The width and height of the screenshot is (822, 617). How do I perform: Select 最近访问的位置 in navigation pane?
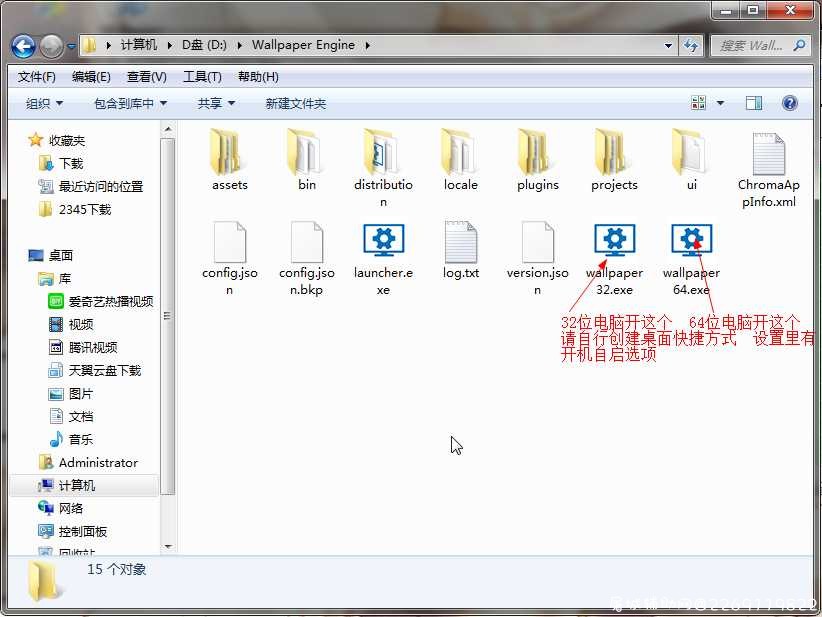click(91, 187)
